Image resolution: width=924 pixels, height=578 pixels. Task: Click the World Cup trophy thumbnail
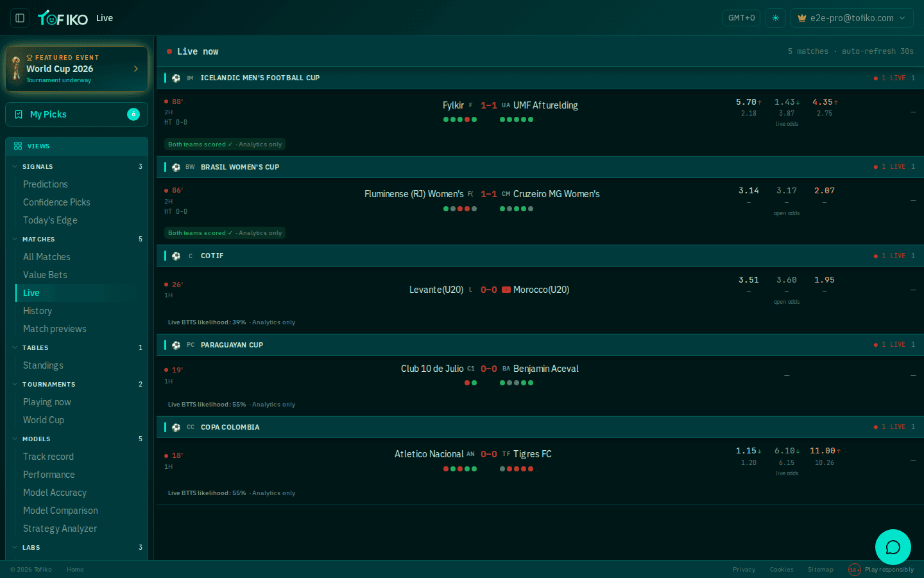pyautogui.click(x=16, y=69)
